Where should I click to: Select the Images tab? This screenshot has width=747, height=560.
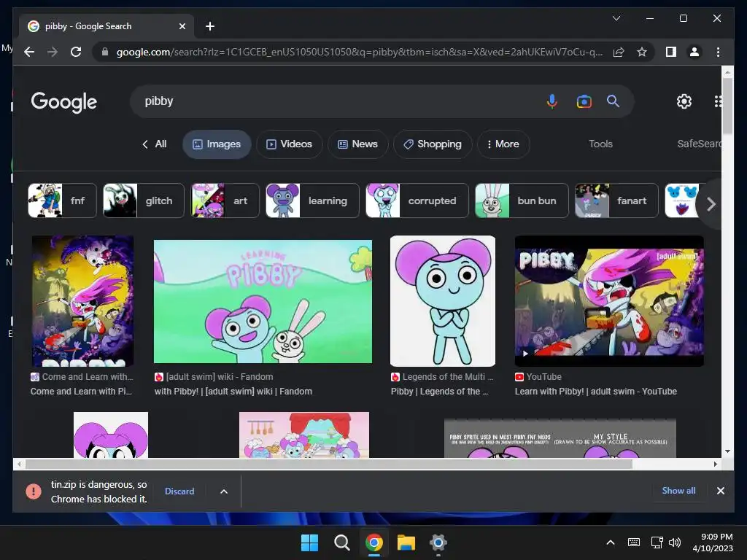(x=217, y=144)
